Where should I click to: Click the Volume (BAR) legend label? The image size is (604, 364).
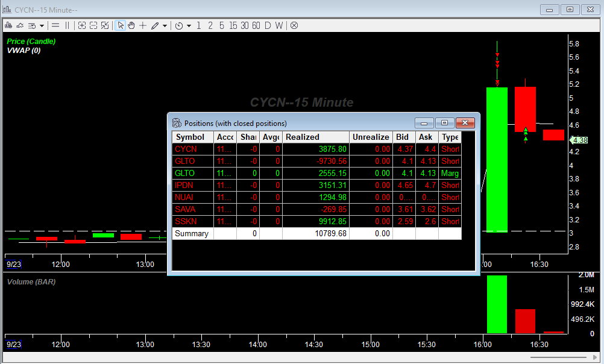31,282
